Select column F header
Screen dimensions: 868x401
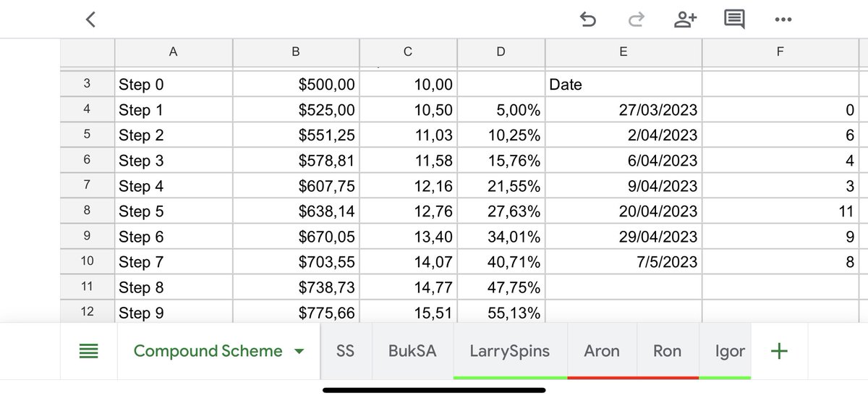[780, 51]
